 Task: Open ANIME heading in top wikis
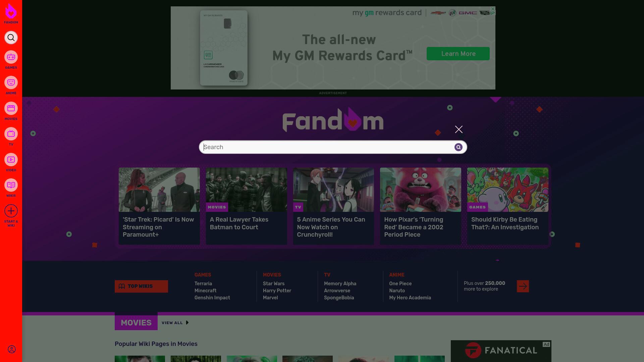(397, 275)
